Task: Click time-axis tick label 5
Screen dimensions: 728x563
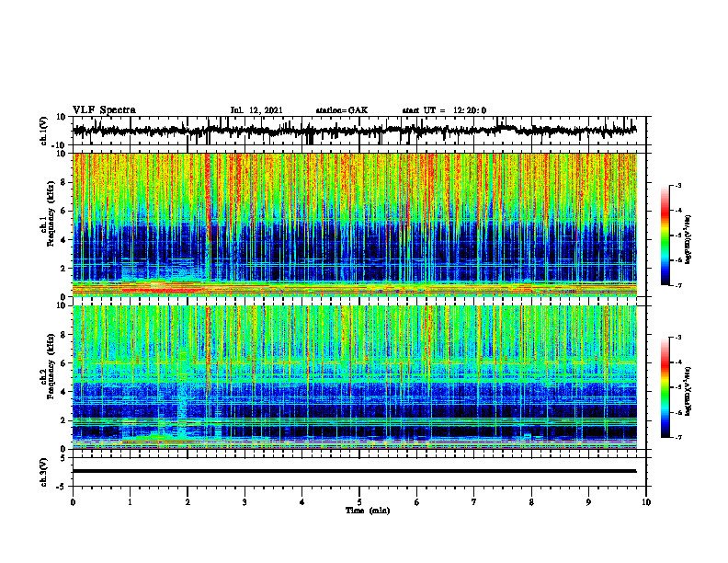Action: tap(359, 502)
